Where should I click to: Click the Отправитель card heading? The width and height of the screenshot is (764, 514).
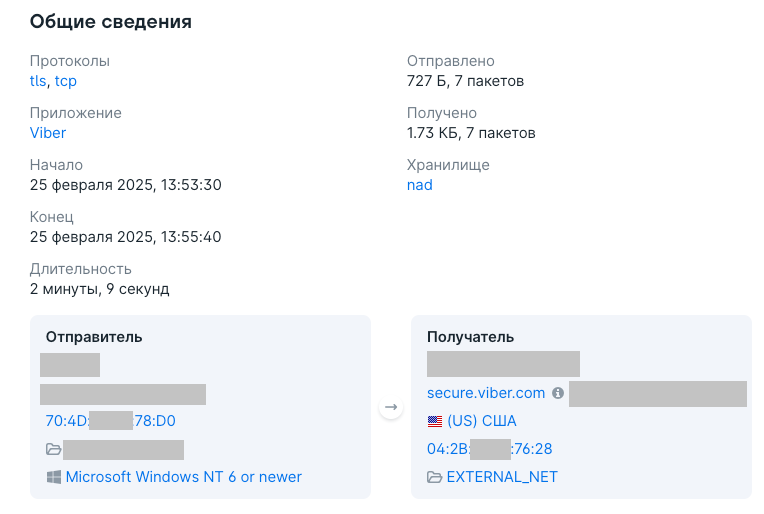coord(94,337)
